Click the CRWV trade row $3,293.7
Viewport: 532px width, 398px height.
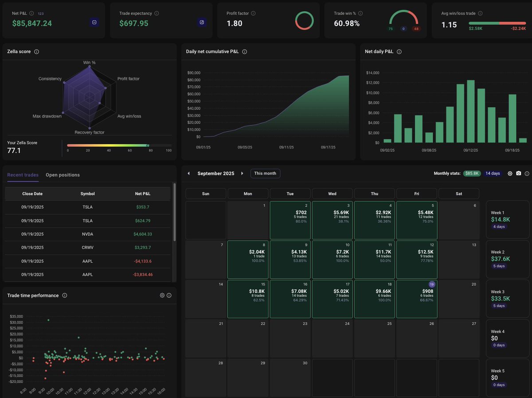pos(87,248)
